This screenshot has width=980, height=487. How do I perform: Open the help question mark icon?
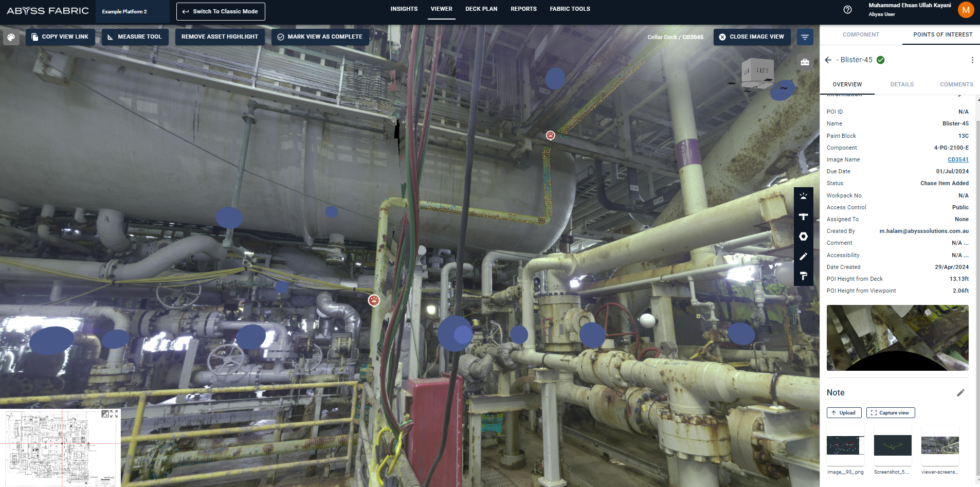click(847, 10)
